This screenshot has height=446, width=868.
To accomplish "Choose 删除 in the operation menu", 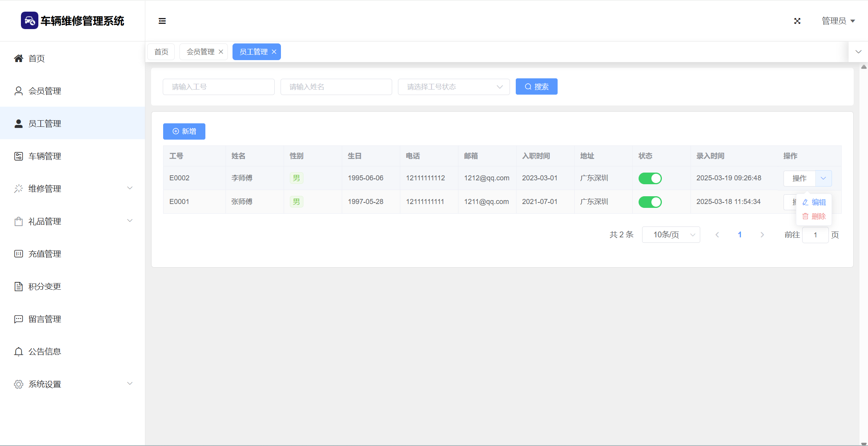I will [814, 216].
